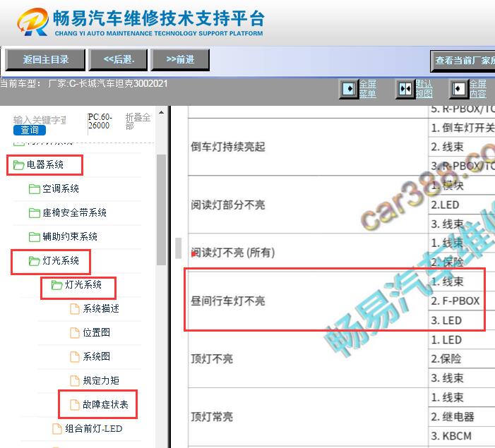Collapse the 电器系统 folder
Viewport: 495px width, 448px height.
coord(44,164)
